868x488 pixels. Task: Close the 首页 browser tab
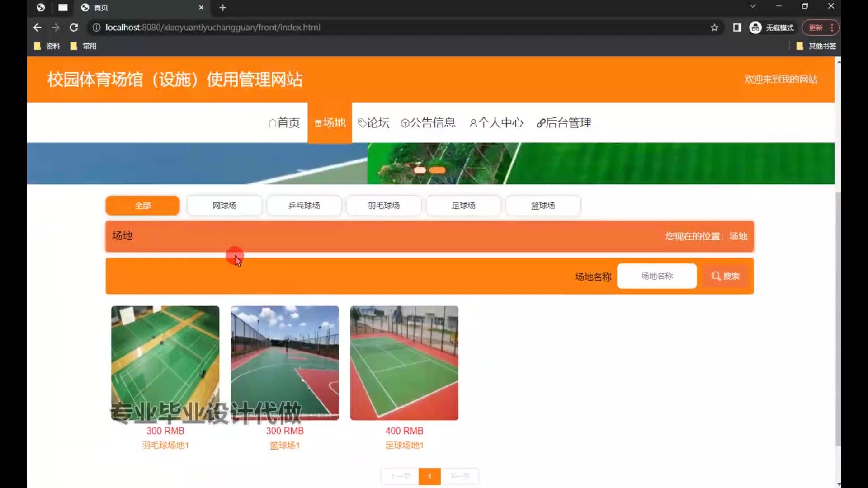201,7
